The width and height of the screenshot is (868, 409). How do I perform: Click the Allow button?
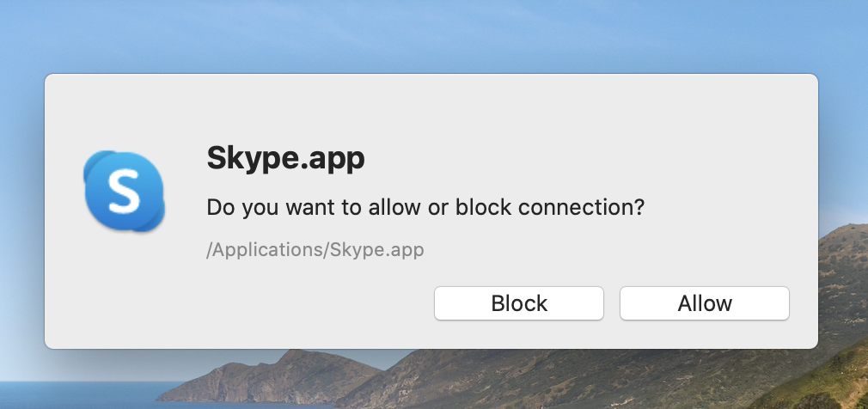pos(704,303)
